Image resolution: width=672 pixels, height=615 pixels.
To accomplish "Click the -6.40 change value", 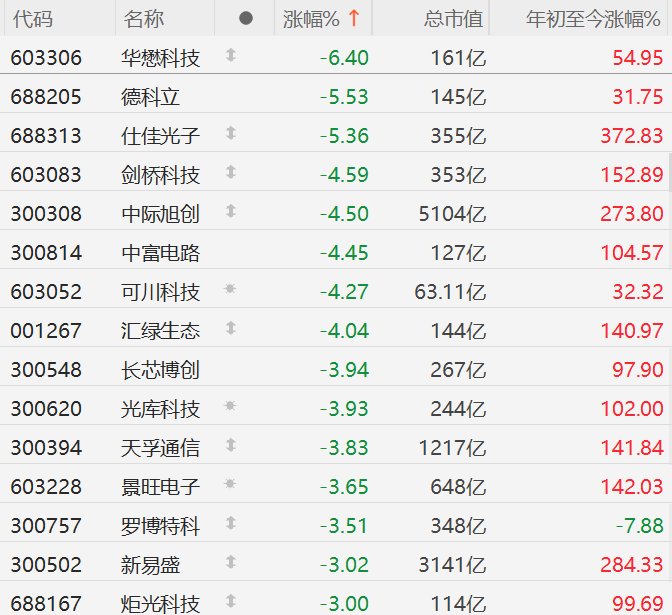I will (344, 58).
